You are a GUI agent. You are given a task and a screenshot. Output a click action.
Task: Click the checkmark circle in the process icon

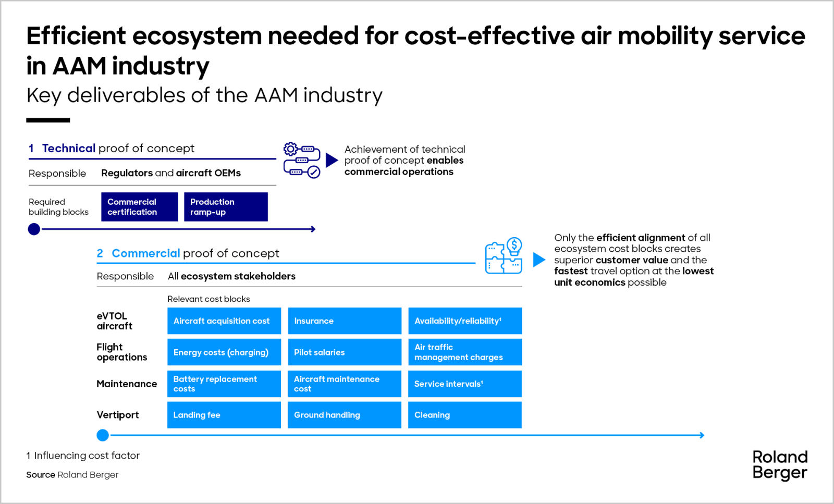pos(313,171)
